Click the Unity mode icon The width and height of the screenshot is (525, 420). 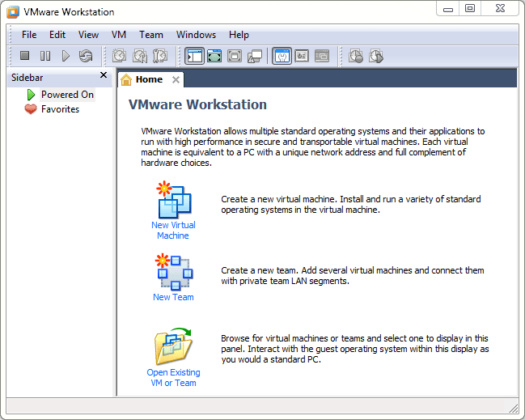coord(255,56)
